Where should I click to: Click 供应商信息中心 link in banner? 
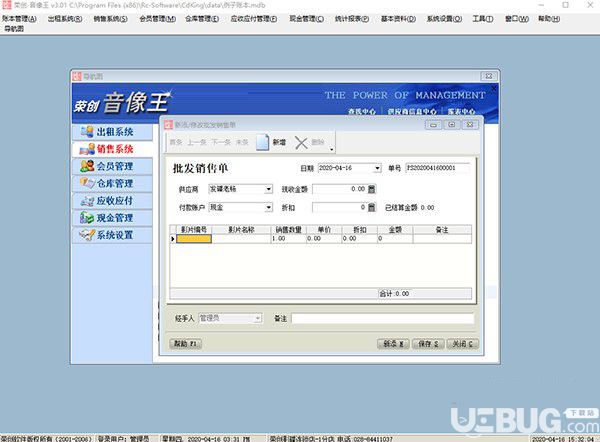(x=411, y=112)
